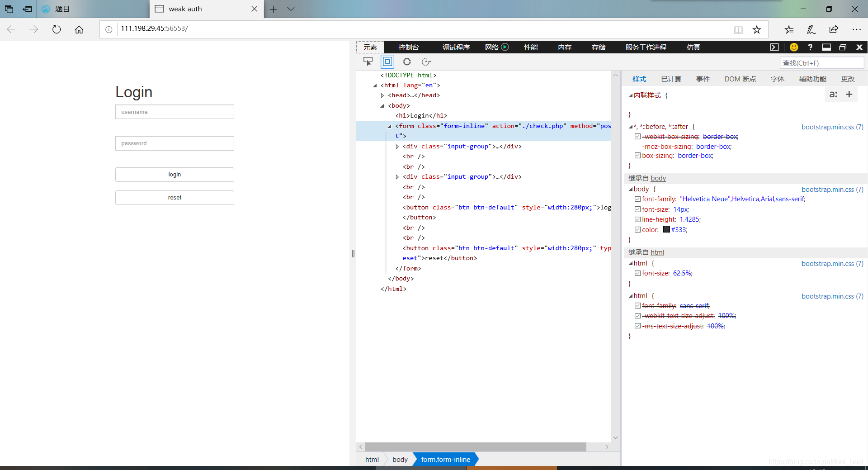Toggle the font-size 62.5% checkbox

pyautogui.click(x=637, y=273)
